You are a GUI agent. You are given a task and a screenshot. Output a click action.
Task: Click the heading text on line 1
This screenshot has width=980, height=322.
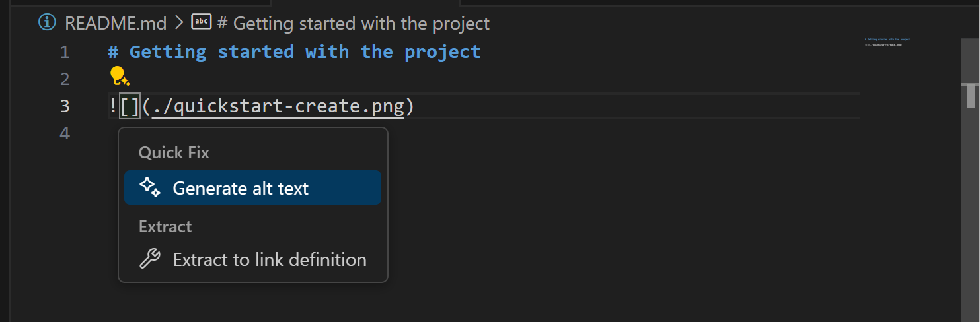click(304, 51)
